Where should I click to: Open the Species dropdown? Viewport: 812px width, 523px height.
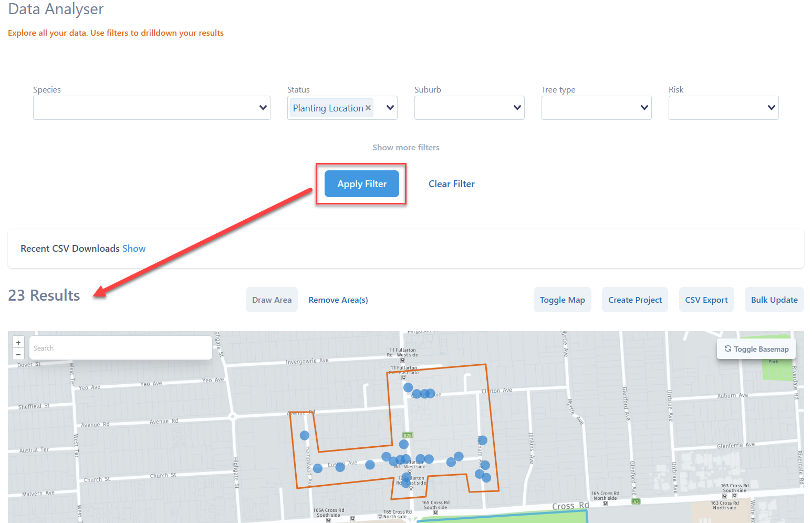pos(151,108)
